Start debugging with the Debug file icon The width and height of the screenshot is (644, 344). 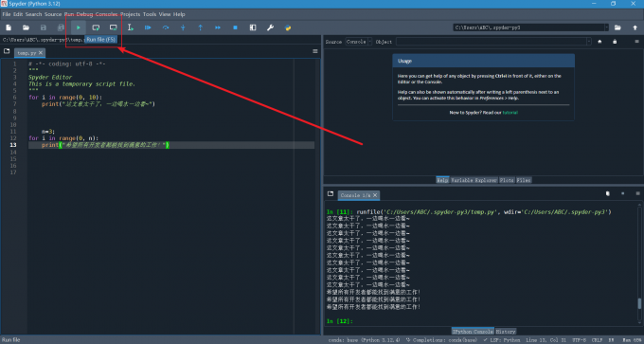pos(149,27)
